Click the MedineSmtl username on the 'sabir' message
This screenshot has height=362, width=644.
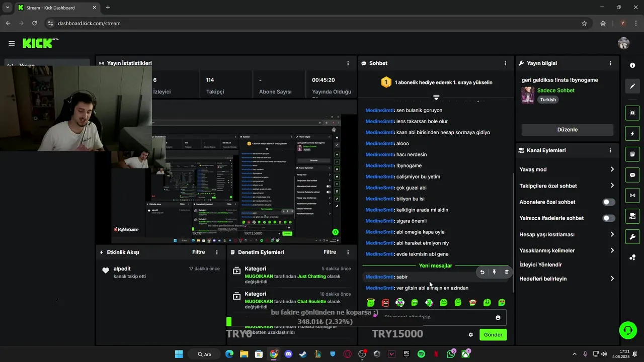379,277
